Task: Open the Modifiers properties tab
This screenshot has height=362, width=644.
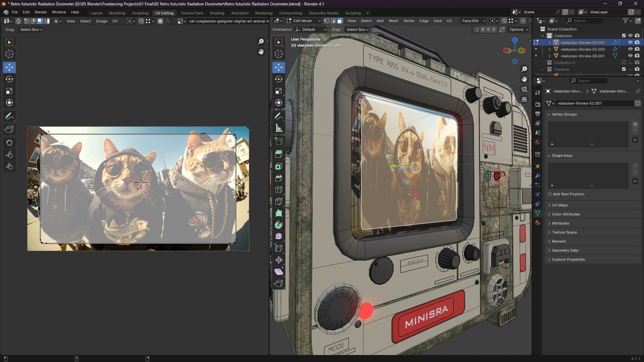Action: click(x=538, y=176)
